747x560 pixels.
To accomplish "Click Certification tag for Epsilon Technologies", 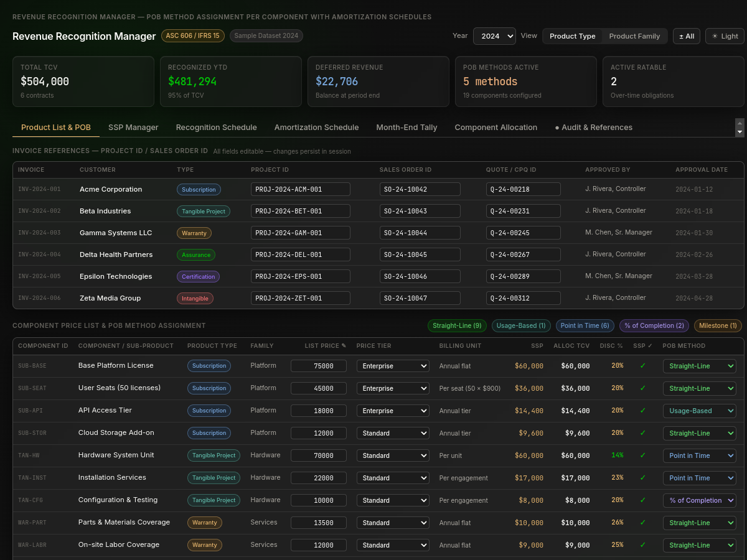I will [x=199, y=277].
